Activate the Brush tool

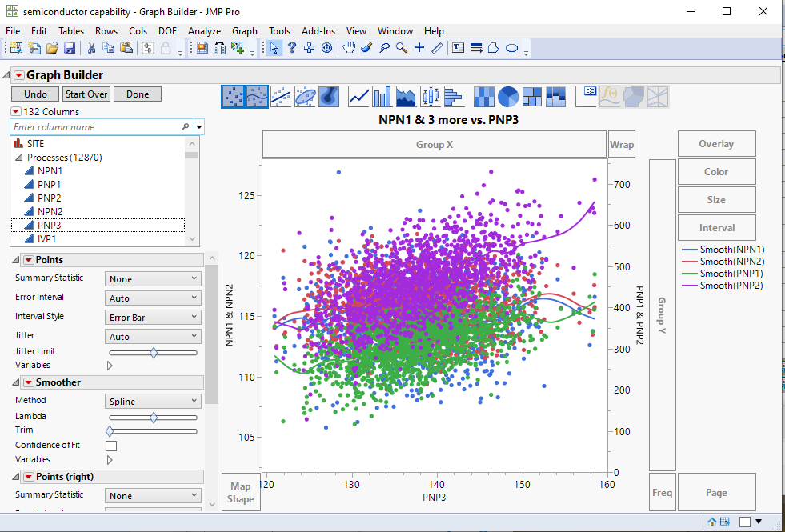pyautogui.click(x=365, y=48)
